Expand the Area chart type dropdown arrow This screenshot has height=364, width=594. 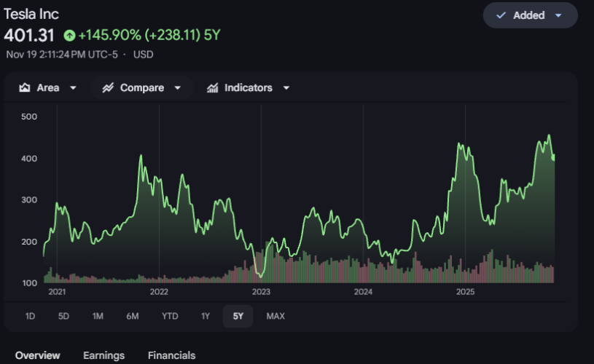click(x=73, y=88)
